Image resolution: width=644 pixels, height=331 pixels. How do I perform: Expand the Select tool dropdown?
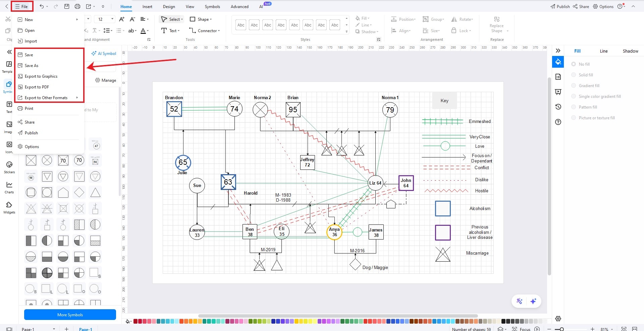tap(182, 19)
